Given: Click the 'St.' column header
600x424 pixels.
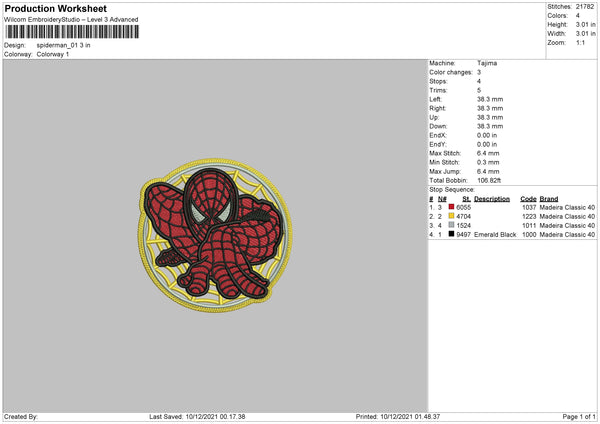Looking at the screenshot, I should [466, 199].
